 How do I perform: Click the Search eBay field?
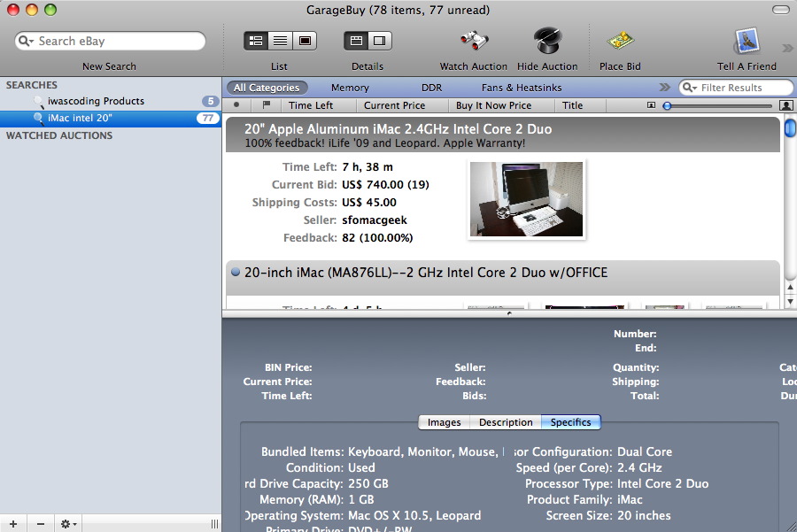(111, 41)
